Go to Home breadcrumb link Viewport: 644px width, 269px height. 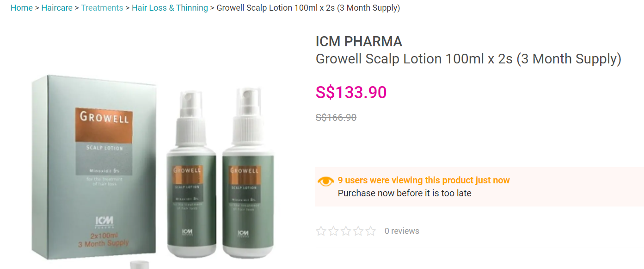(x=22, y=8)
